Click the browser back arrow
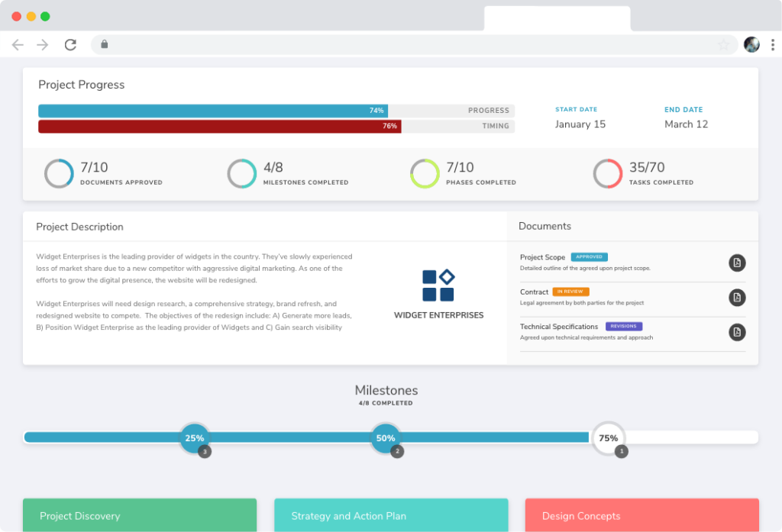Screen dimensions: 782x532 18,44
